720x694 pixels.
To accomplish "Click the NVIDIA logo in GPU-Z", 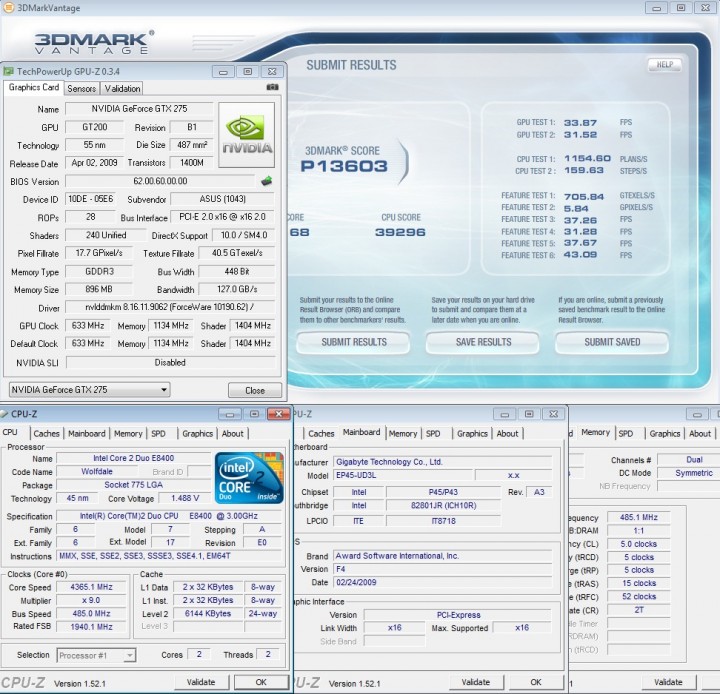I will 247,135.
